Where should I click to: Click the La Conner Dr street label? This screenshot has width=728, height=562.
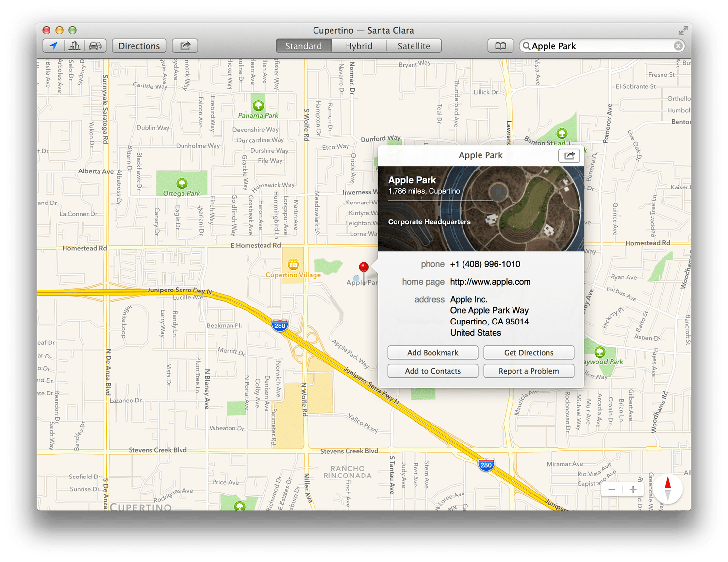tap(78, 214)
